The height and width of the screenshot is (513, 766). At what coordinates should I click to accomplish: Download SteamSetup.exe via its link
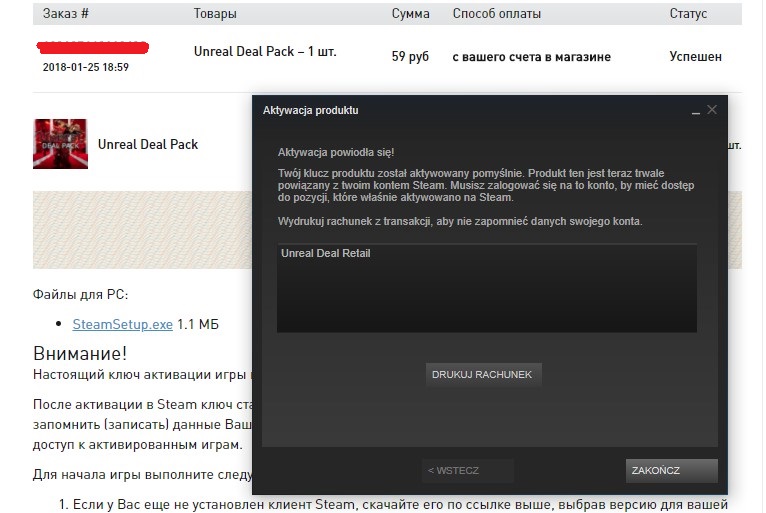point(123,324)
